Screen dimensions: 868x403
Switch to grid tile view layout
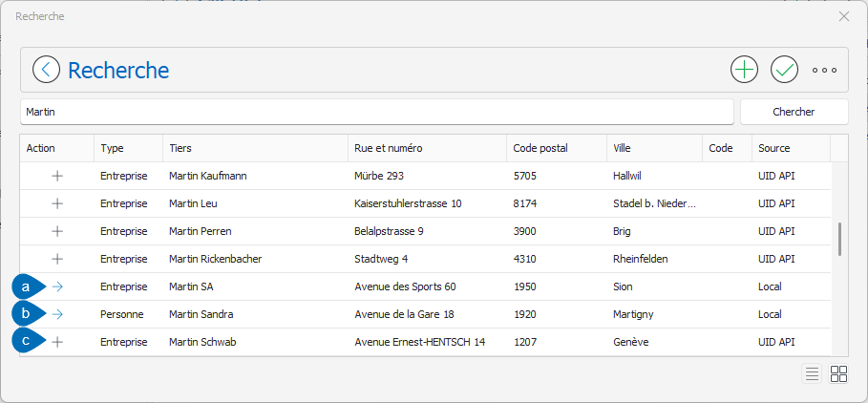click(x=838, y=374)
